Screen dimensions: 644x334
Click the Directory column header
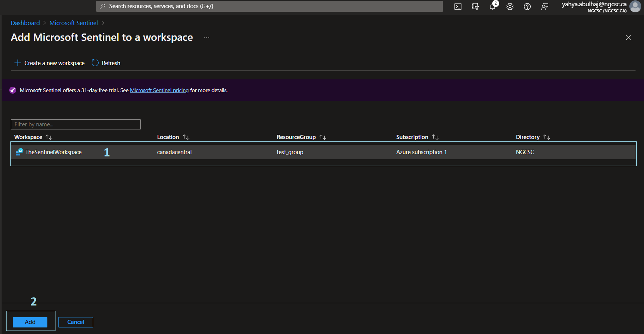click(x=528, y=137)
